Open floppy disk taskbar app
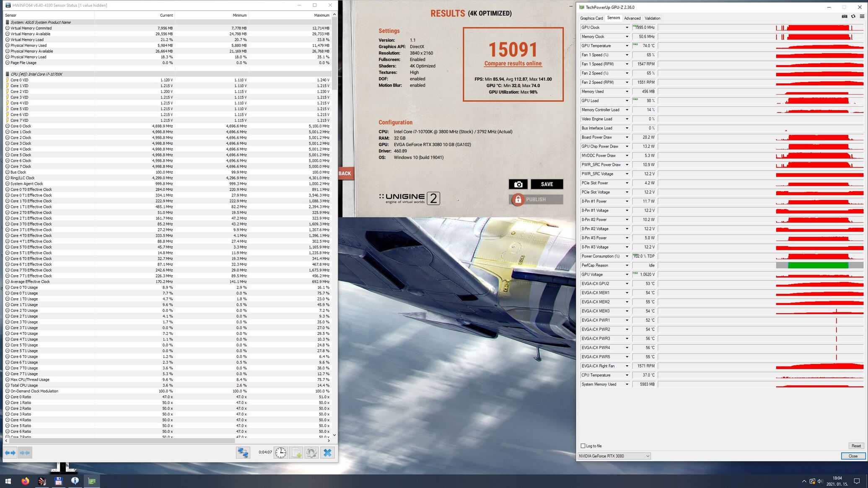Viewport: 868px width, 488px height. point(58,481)
